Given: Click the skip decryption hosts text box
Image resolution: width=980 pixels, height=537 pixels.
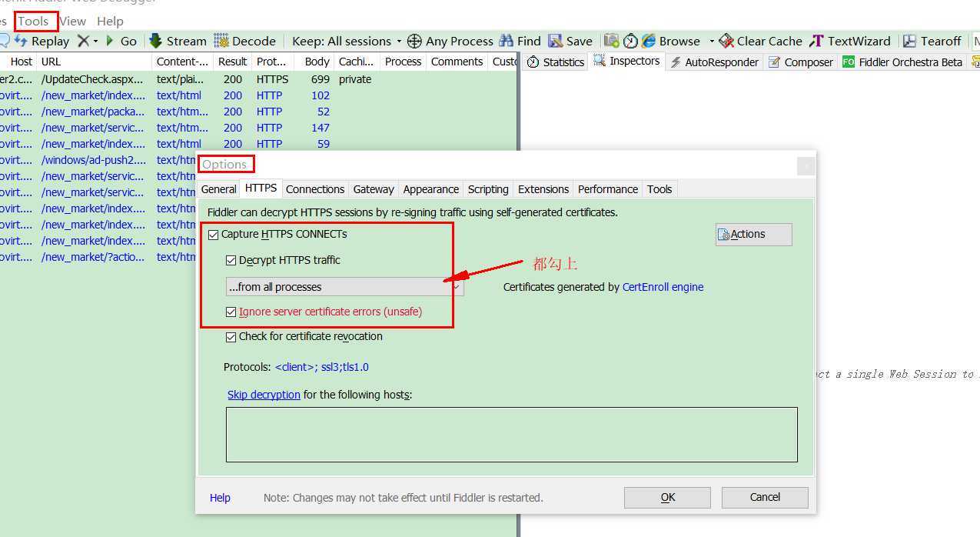Looking at the screenshot, I should [x=512, y=435].
